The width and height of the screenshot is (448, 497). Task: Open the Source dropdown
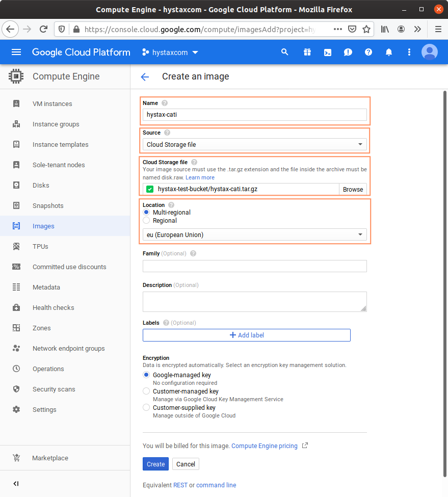254,145
